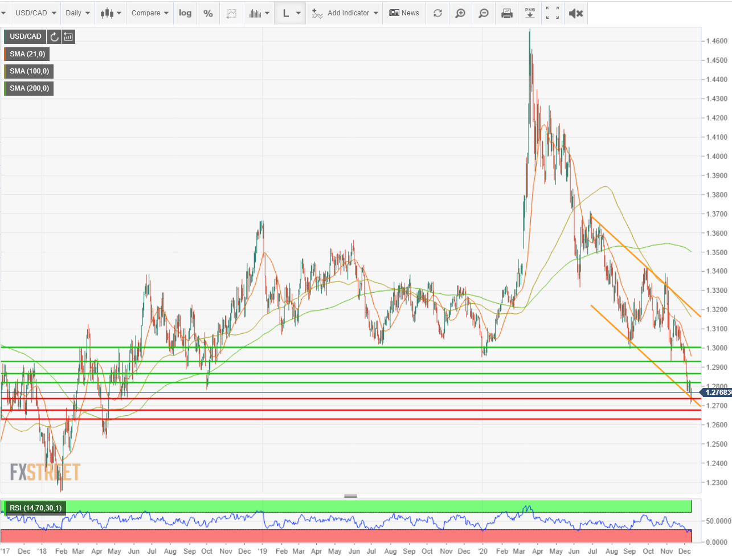This screenshot has width=732, height=560.
Task: Click the RSI (14,70,30,1) label
Action: click(34, 507)
